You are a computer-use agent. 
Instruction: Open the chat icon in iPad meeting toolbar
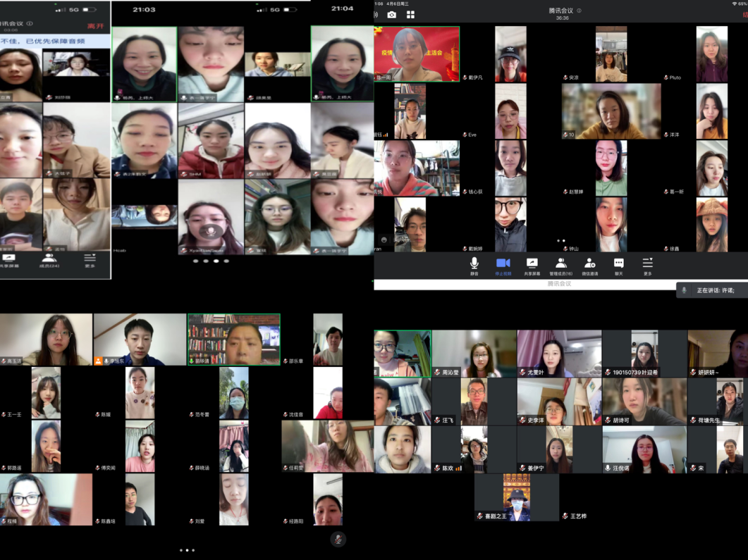(619, 266)
